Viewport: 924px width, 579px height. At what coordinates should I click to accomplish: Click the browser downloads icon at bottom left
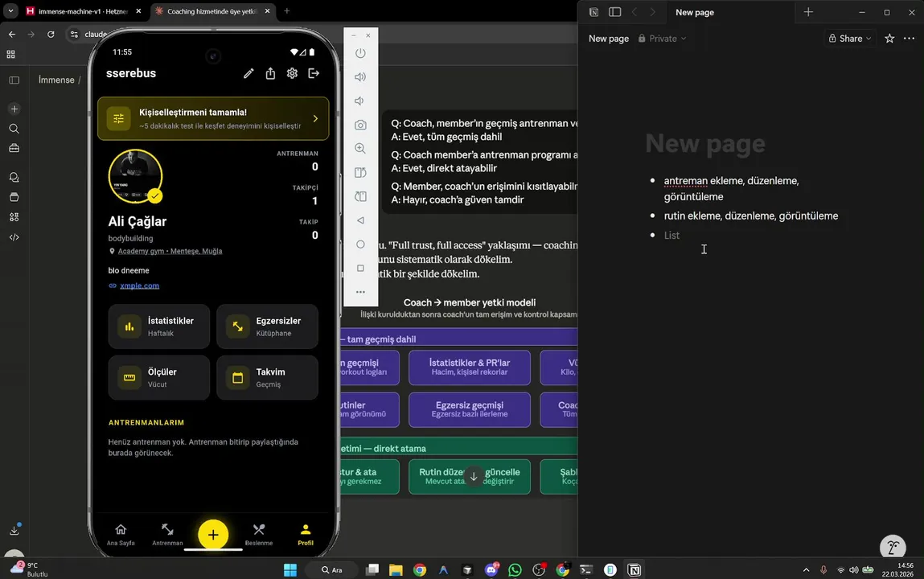pos(14,530)
